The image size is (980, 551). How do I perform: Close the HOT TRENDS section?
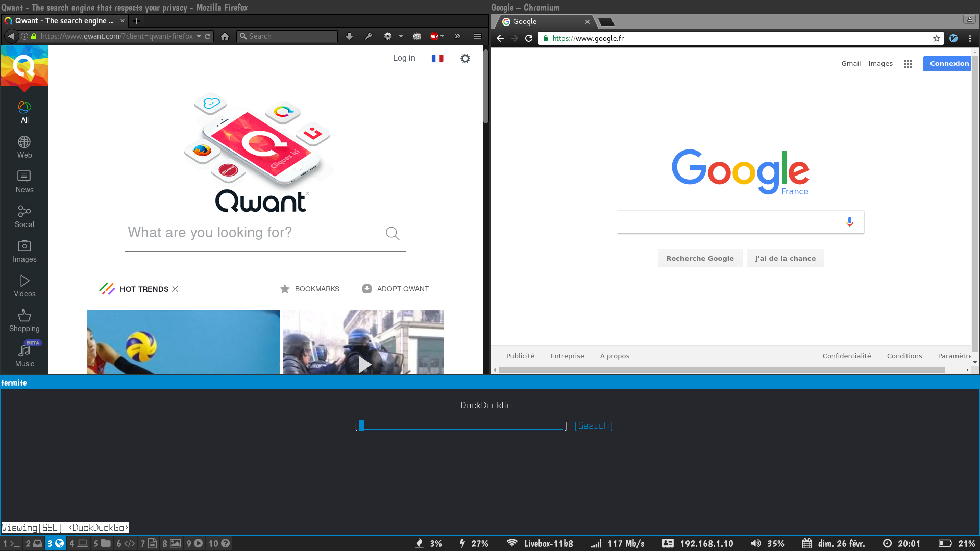click(x=175, y=289)
